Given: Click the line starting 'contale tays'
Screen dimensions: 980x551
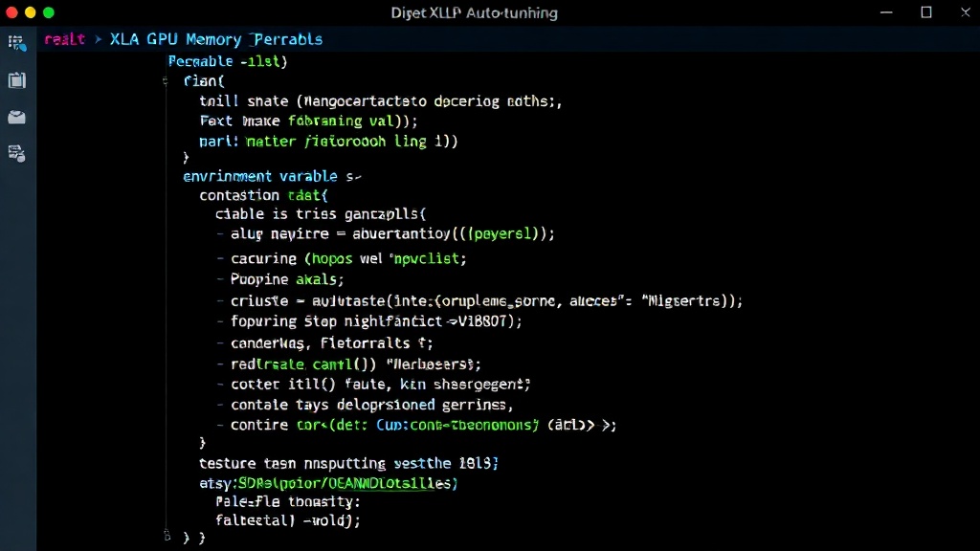Looking at the screenshot, I should (372, 405).
